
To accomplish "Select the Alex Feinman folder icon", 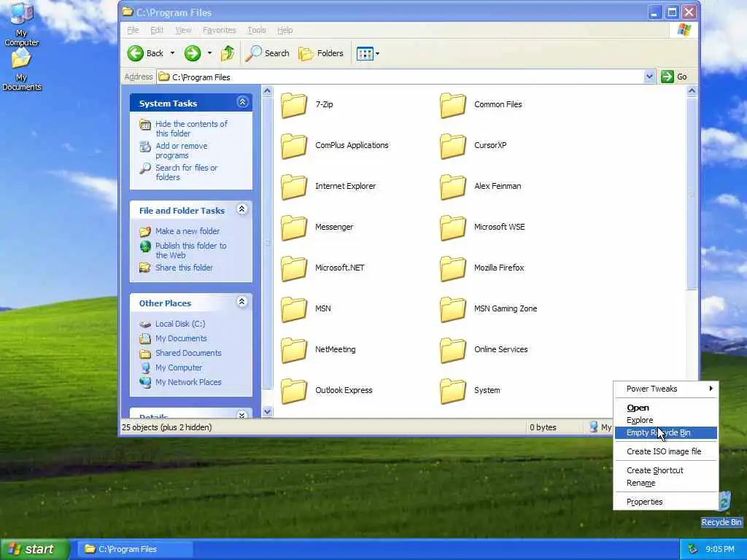I will pyautogui.click(x=453, y=187).
